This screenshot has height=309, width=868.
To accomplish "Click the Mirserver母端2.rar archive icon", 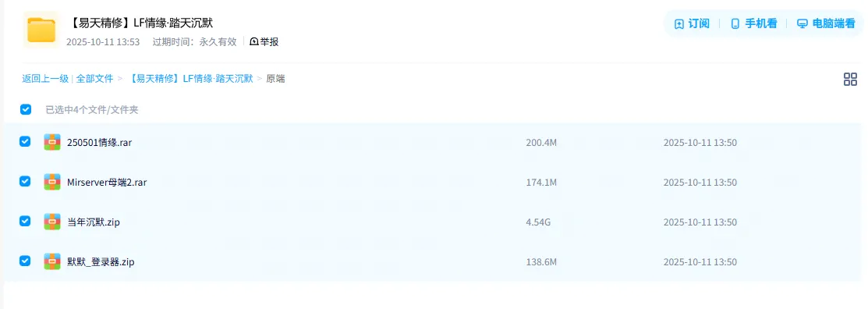I will tap(52, 182).
